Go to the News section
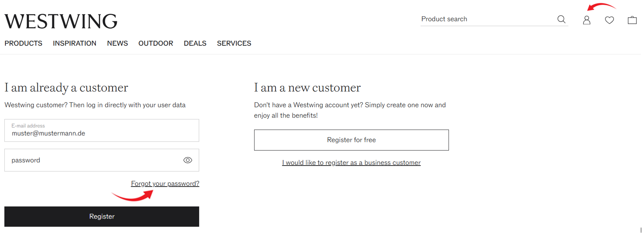 (x=117, y=43)
